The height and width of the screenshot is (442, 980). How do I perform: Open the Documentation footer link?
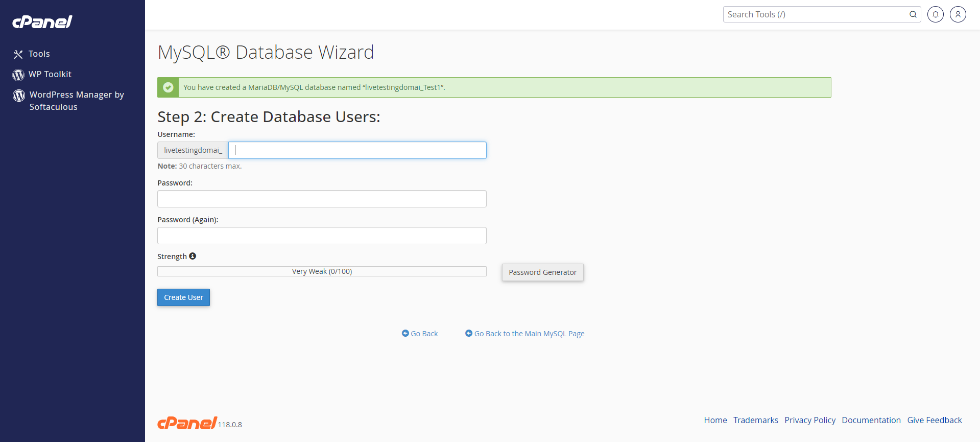click(871, 420)
